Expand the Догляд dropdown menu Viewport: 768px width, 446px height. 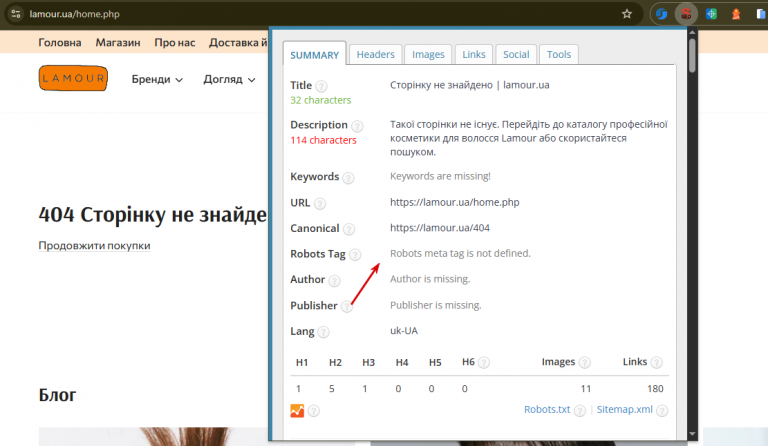(229, 79)
